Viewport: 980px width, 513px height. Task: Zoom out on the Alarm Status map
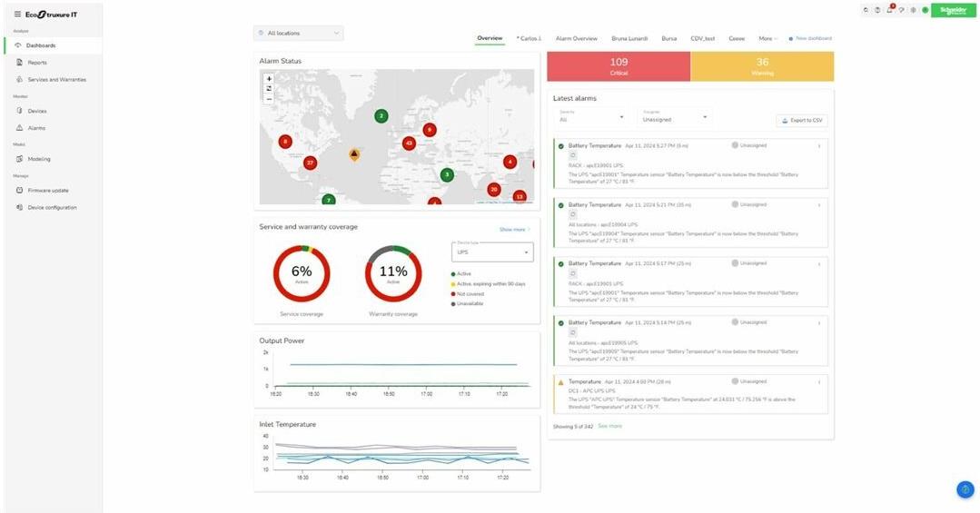tap(269, 99)
